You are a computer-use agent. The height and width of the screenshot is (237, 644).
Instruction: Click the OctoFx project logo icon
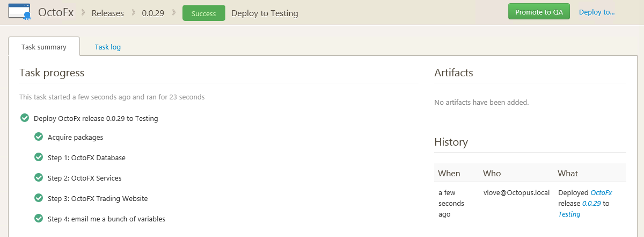tap(19, 12)
